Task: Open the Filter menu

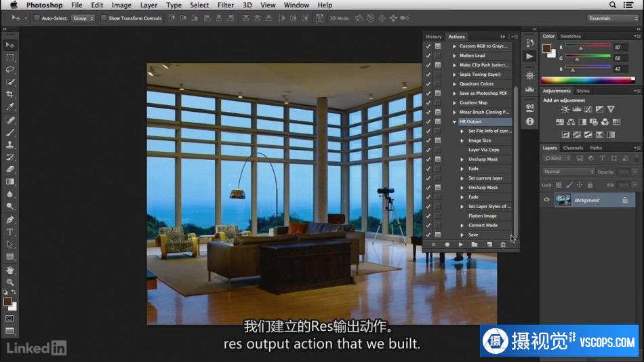Action: (x=226, y=5)
